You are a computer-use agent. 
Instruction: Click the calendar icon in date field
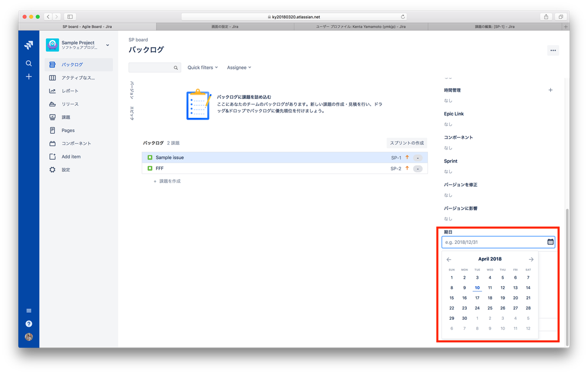[550, 242]
